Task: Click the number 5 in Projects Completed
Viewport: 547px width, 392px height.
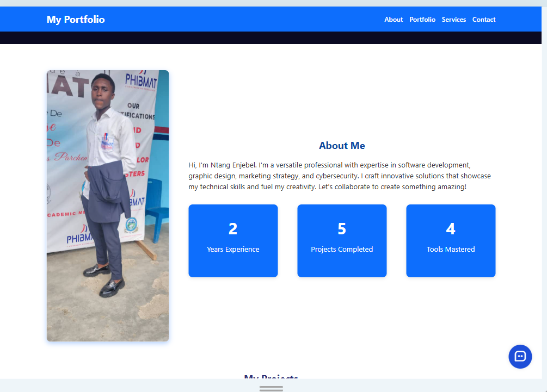Action: pyautogui.click(x=342, y=229)
